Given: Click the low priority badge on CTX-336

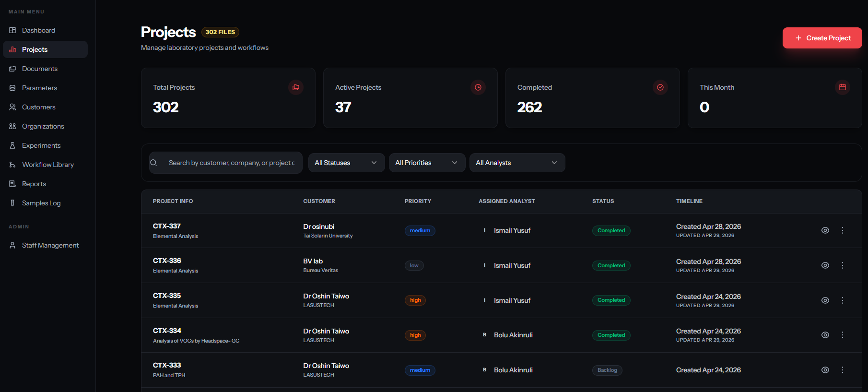Looking at the screenshot, I should 414,265.
